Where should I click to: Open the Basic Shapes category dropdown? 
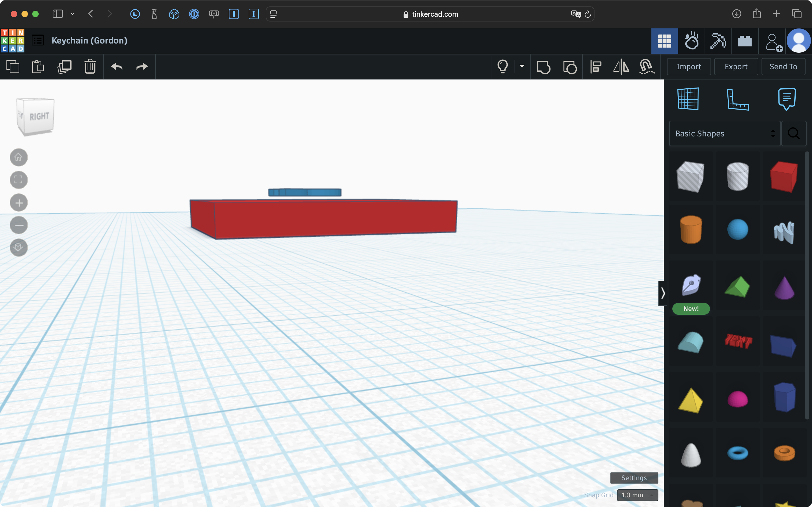pyautogui.click(x=724, y=133)
